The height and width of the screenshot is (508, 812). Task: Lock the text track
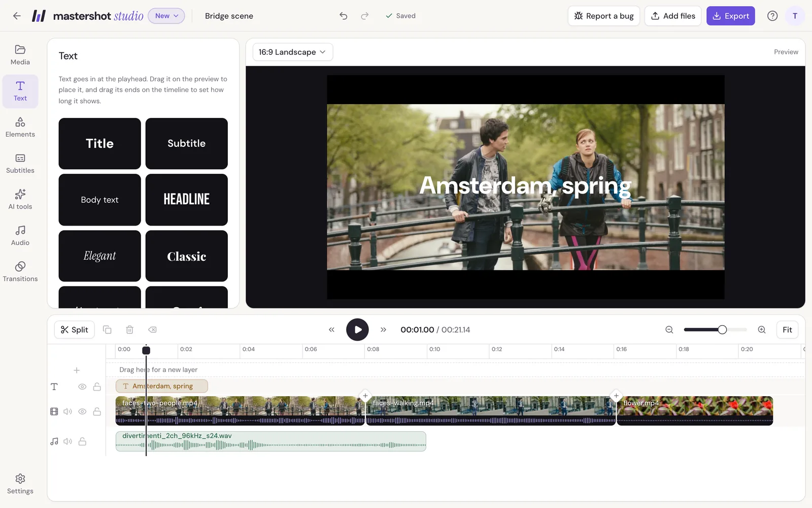(x=97, y=387)
